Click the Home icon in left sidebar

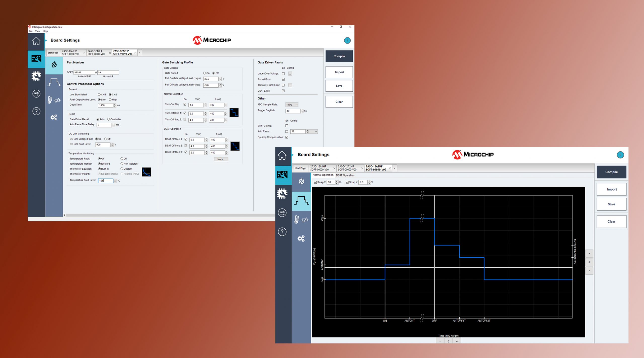36,41
